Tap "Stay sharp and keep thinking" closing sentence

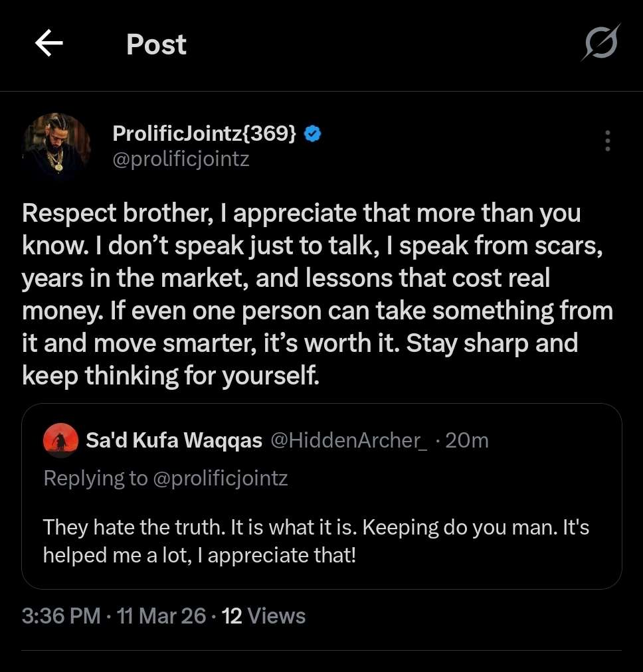click(x=492, y=344)
